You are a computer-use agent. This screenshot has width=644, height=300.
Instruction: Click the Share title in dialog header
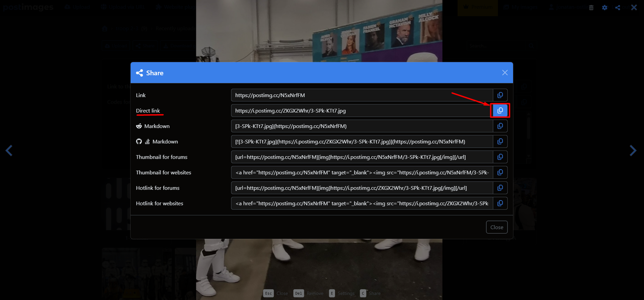pos(155,73)
